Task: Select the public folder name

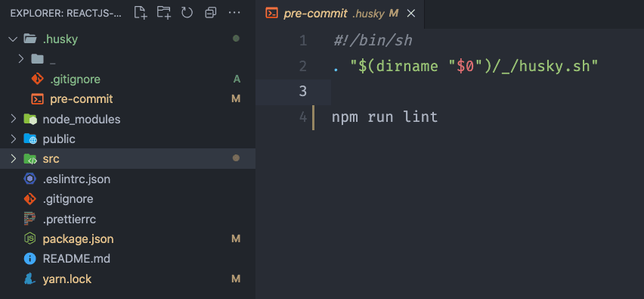Action: (x=59, y=139)
